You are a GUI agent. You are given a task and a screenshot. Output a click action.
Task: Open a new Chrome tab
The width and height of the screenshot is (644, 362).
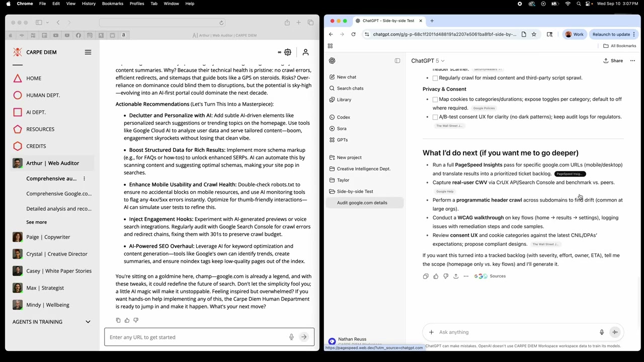tap(432, 21)
